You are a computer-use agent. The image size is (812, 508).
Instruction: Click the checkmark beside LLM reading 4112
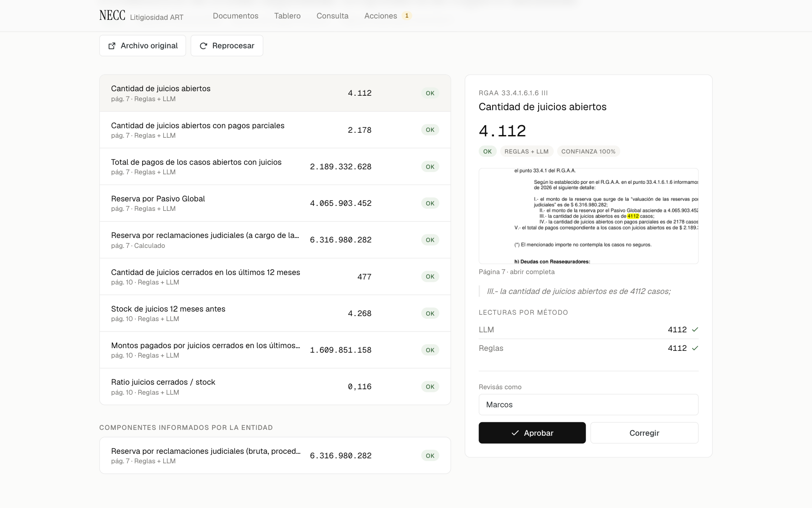(x=695, y=330)
